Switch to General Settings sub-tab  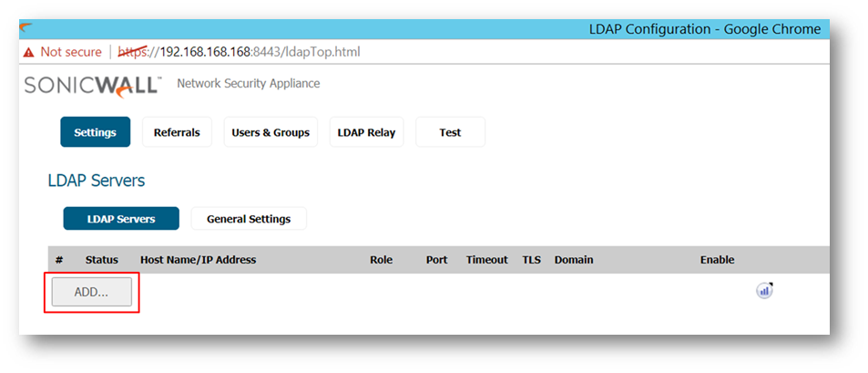(249, 219)
